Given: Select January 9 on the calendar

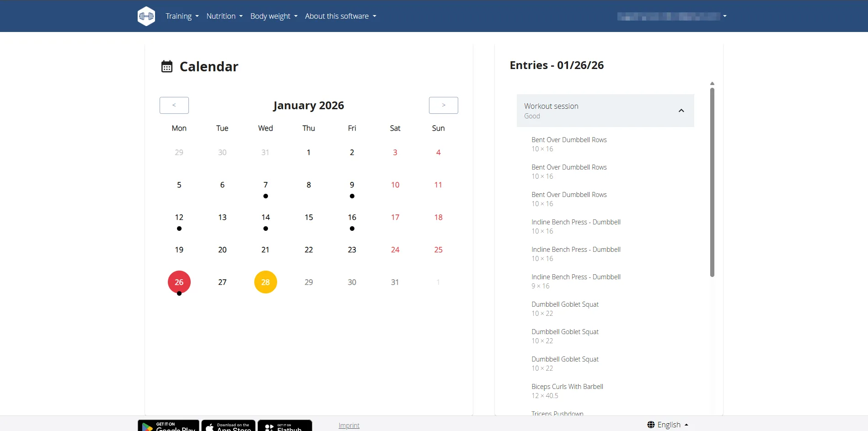Looking at the screenshot, I should [352, 185].
